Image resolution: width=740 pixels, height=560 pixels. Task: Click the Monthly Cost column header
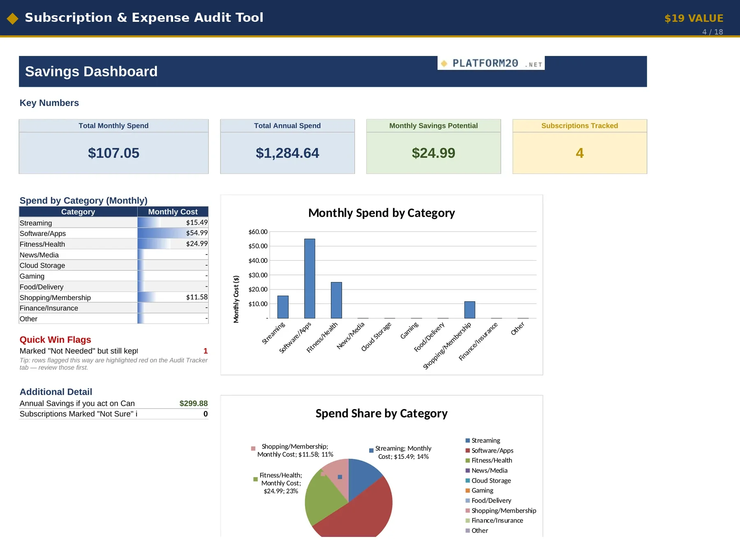coord(173,212)
